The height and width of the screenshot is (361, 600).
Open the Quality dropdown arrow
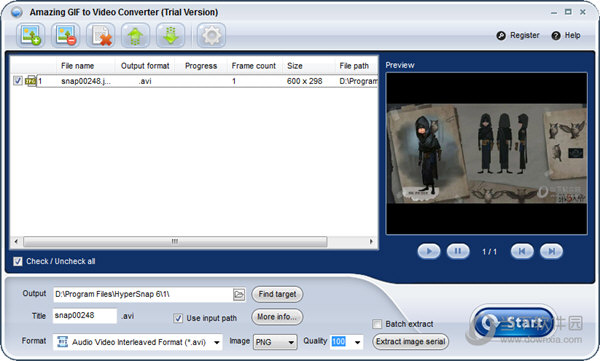click(x=357, y=342)
